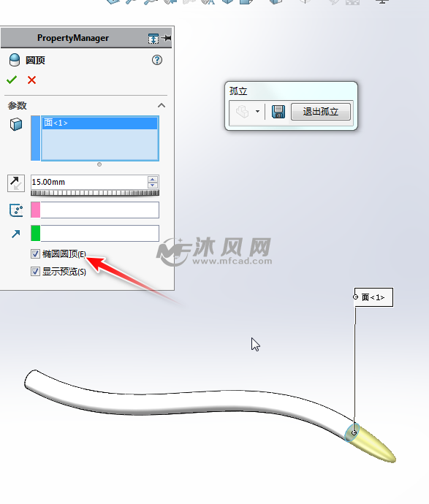
Task: Select 面<1> in the faces list
Action: pyautogui.click(x=99, y=123)
